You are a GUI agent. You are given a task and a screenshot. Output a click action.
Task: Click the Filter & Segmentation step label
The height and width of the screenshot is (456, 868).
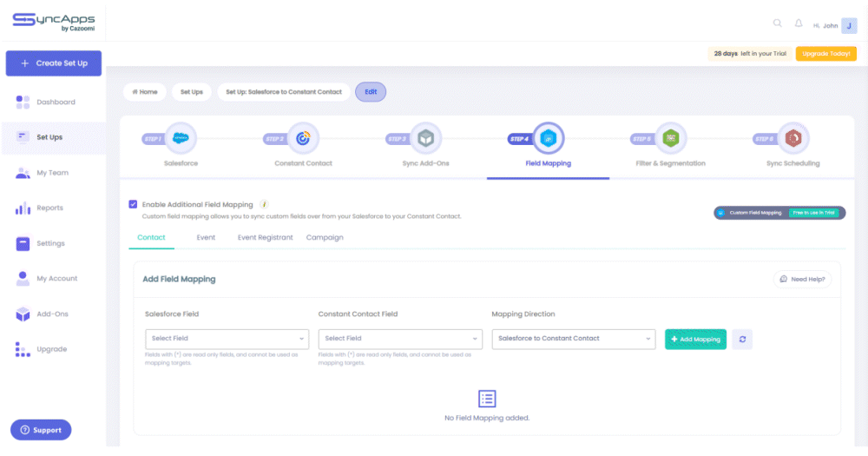(670, 163)
